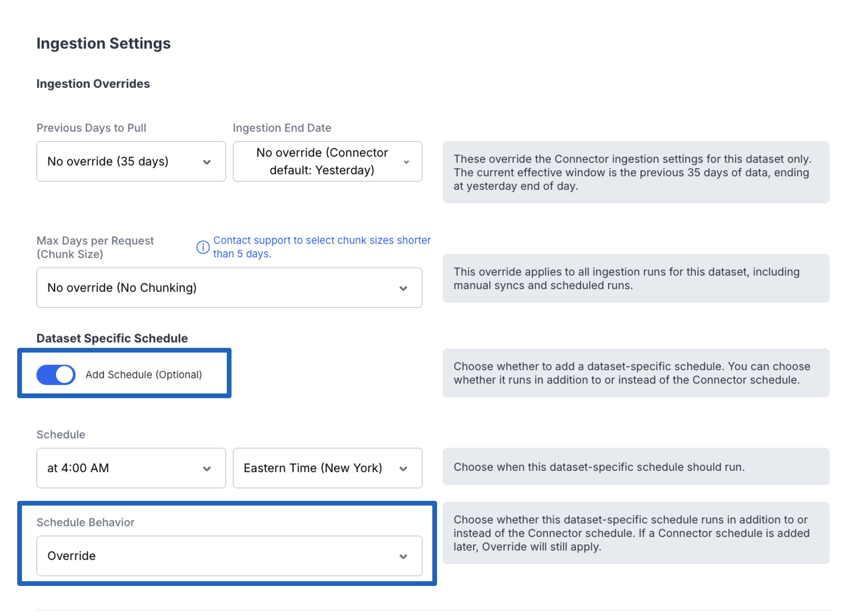Click the info icon beside the contact support note
Image resolution: width=868 pixels, height=616 pixels.
[203, 247]
